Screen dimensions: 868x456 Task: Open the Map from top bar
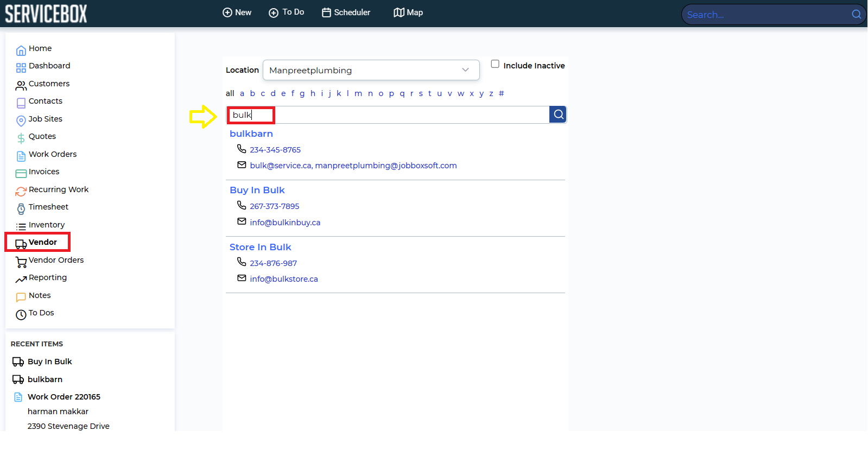[x=408, y=12]
